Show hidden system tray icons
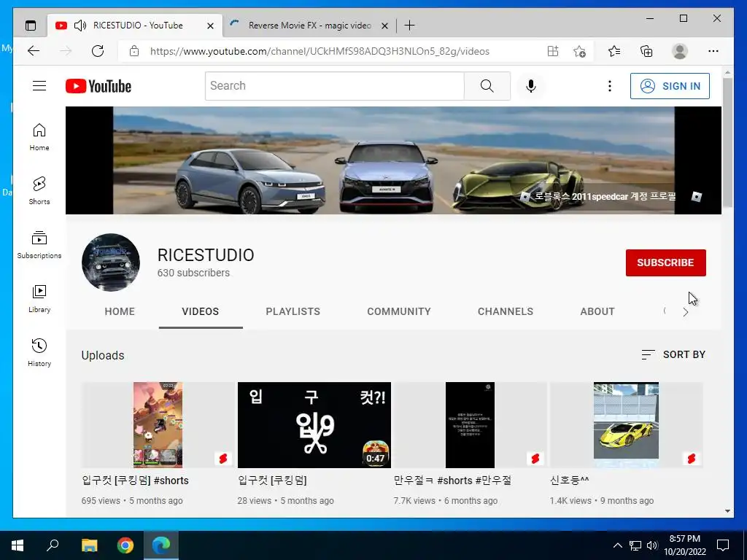The height and width of the screenshot is (560, 747). tap(617, 545)
